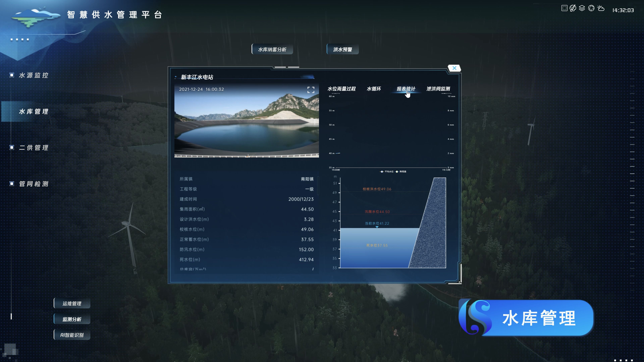Click the 412.94 dead water value
Image resolution: width=644 pixels, height=362 pixels.
tap(306, 260)
